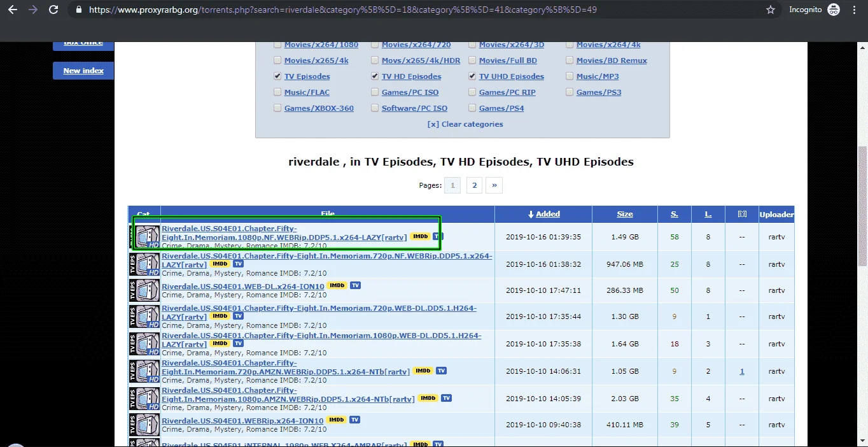This screenshot has height=447, width=868.
Task: Check the Games/XBOX-360 checkbox
Action: tap(277, 108)
